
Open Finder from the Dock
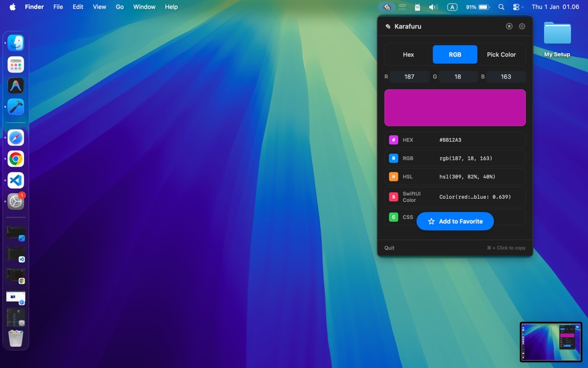(15, 43)
